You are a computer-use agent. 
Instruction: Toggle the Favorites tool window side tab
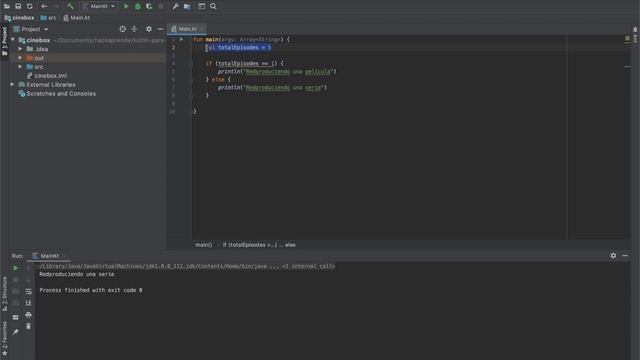4,338
